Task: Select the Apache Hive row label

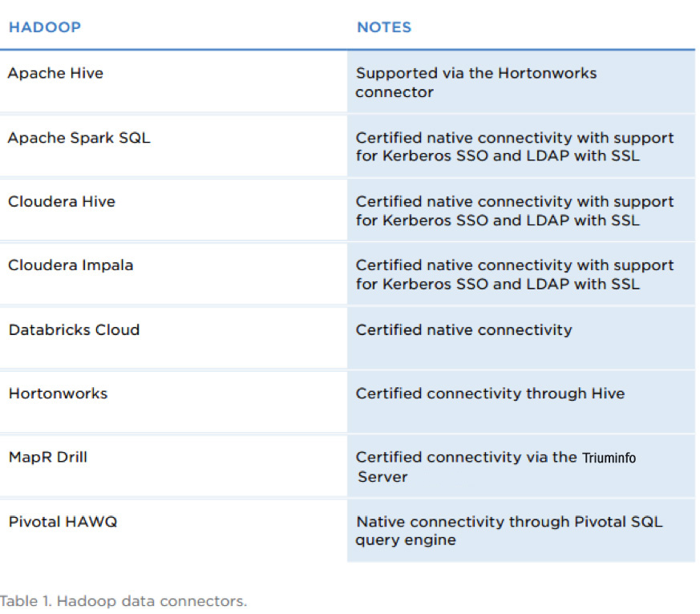Action: tap(55, 74)
